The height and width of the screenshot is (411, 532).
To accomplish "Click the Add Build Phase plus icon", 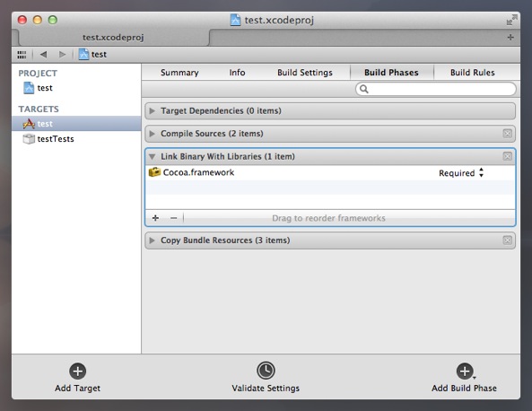I will click(x=465, y=371).
